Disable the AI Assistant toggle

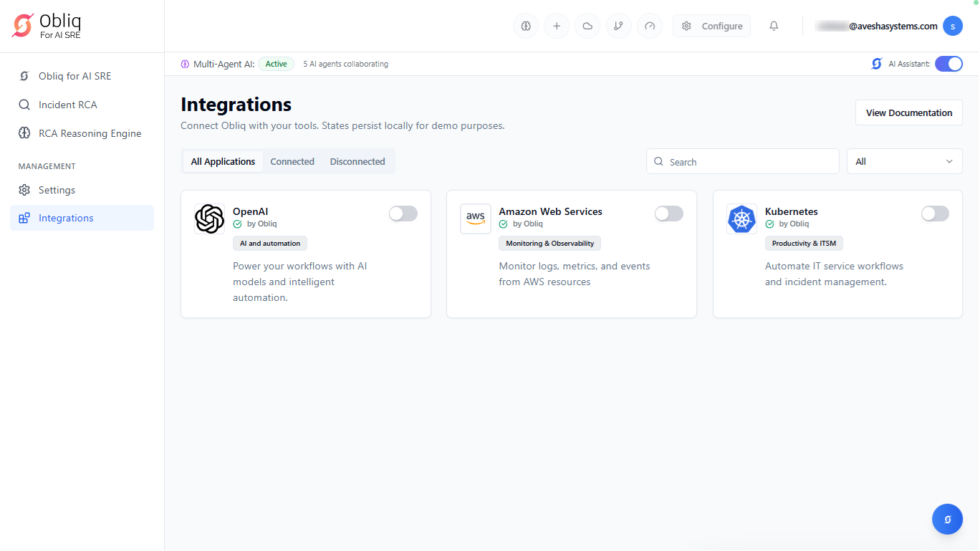click(948, 64)
